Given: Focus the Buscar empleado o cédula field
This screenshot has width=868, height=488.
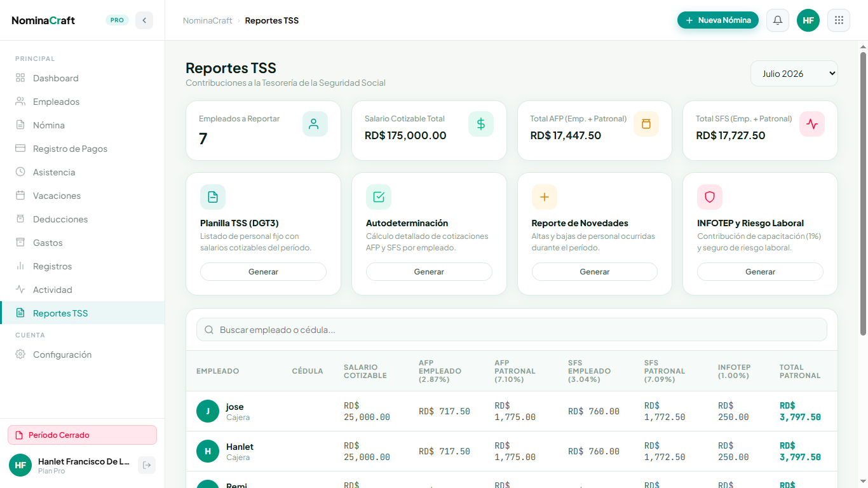Looking at the screenshot, I should [512, 330].
